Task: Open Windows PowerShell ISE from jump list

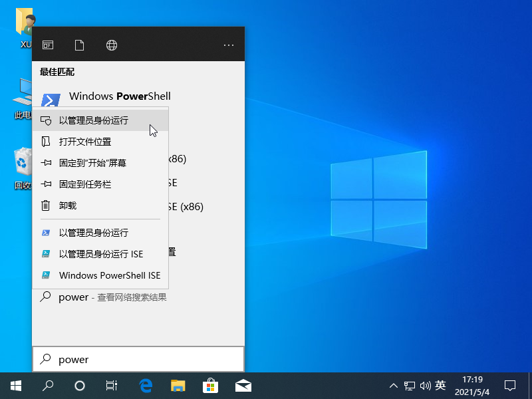Action: [109, 275]
